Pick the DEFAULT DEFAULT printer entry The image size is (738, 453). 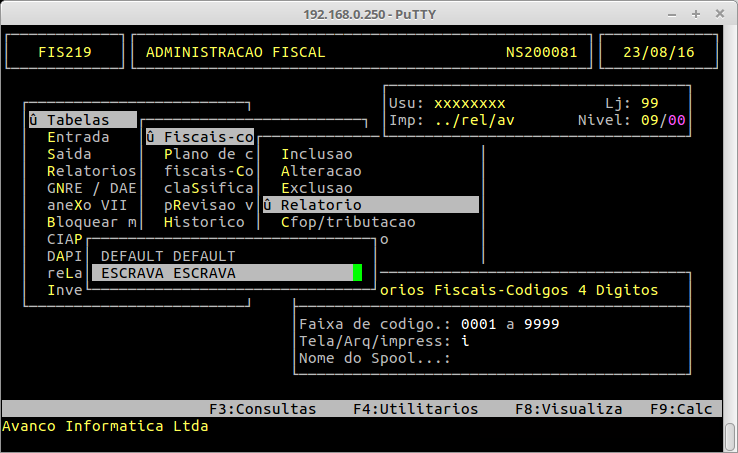[167, 256]
